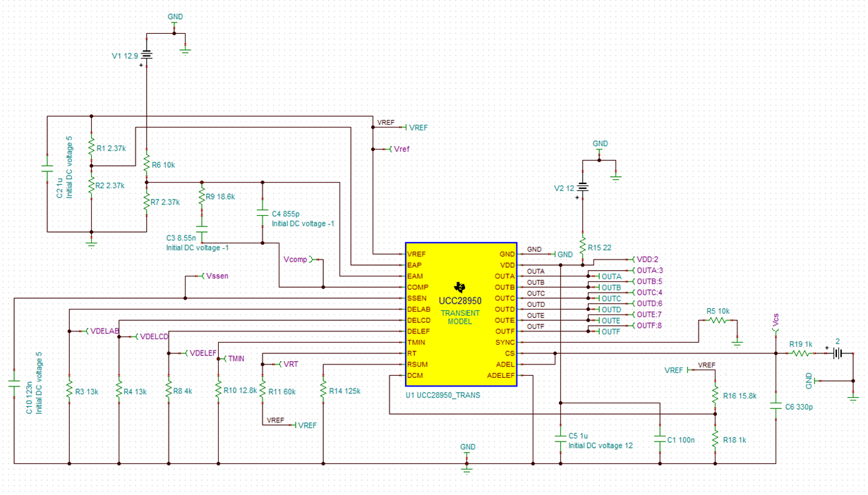The width and height of the screenshot is (868, 495).
Task: Select resistor R7 2.37k symbol
Action: tap(146, 202)
